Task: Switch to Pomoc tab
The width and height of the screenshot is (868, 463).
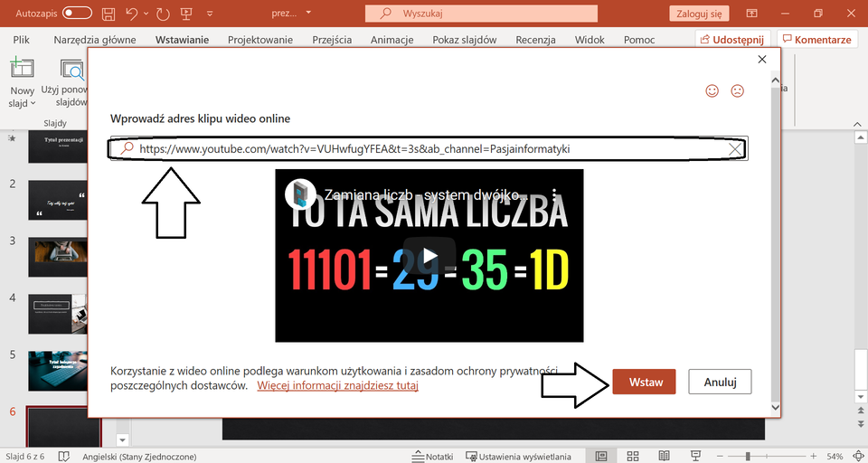Action: [x=639, y=40]
